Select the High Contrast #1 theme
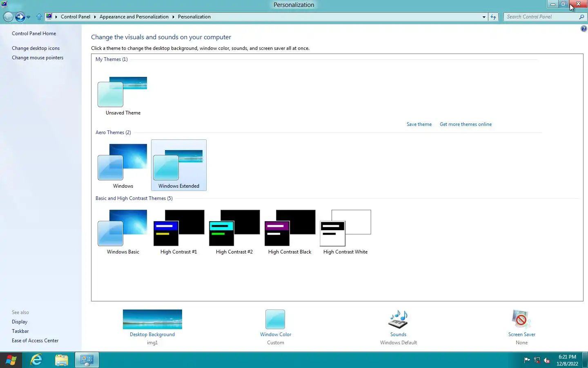Screen dimensions: 588x368 (179, 232)
